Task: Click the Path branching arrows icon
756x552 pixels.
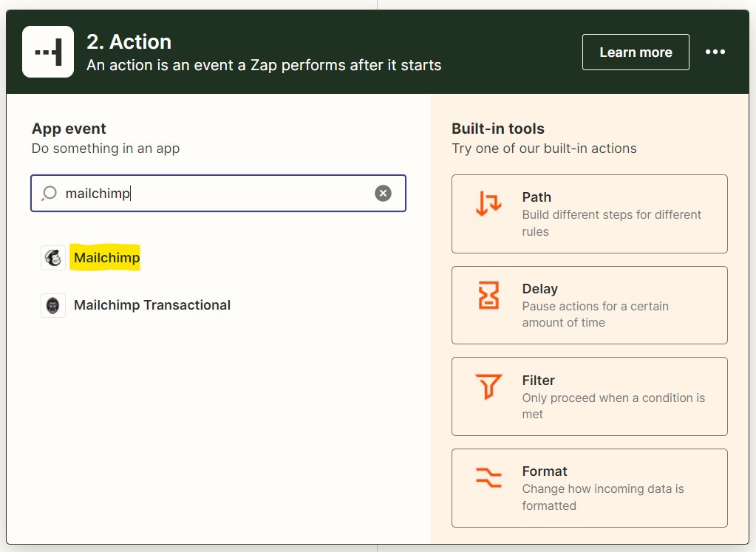Action: click(488, 203)
